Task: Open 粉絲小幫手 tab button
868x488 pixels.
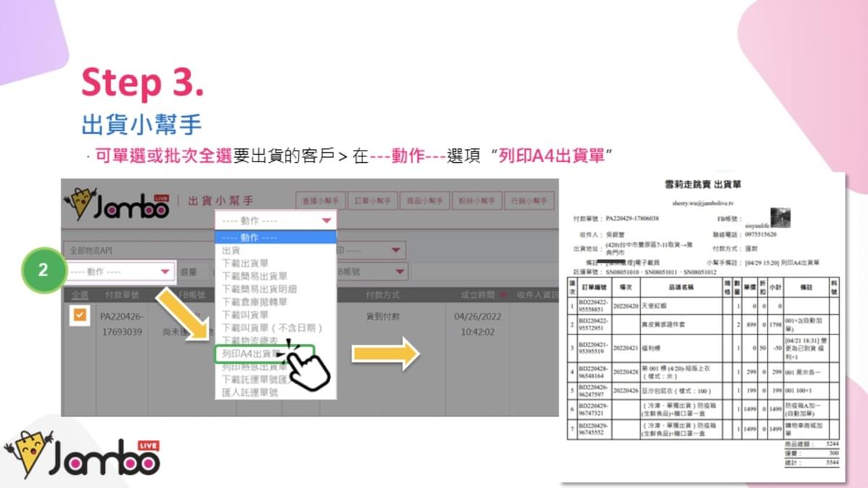Action: [477, 201]
